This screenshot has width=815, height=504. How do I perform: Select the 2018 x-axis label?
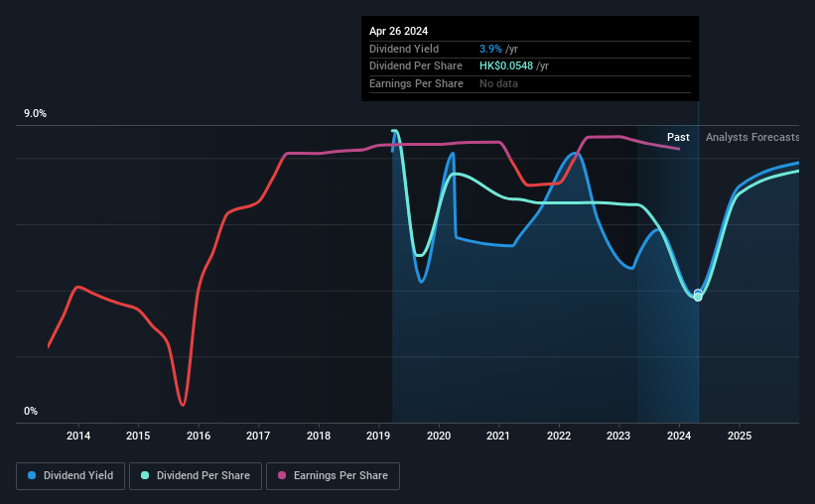[x=319, y=436]
